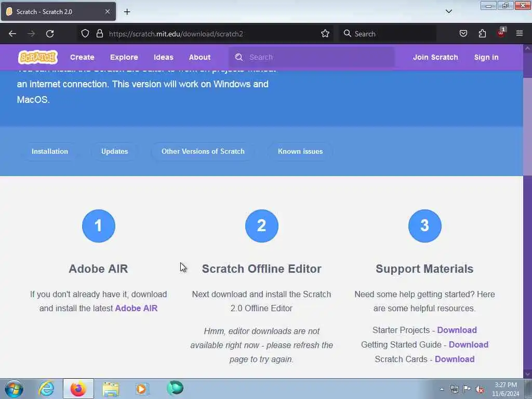The image size is (532, 399).
Task: Open Windows Media Player from taskbar
Action: point(142,389)
